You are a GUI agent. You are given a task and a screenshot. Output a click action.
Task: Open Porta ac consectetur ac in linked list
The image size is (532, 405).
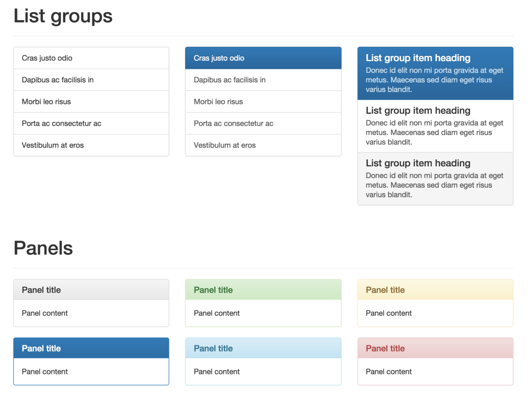click(x=263, y=123)
